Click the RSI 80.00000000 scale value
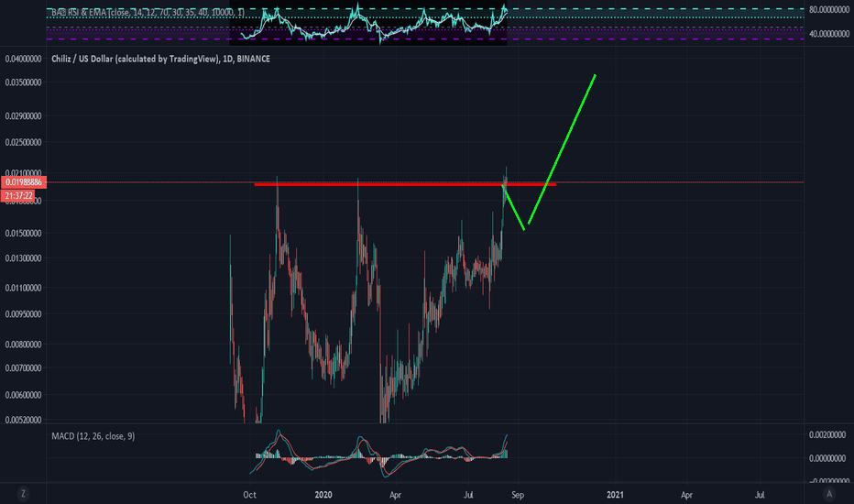Viewport: 854px width, 504px height. [829, 9]
